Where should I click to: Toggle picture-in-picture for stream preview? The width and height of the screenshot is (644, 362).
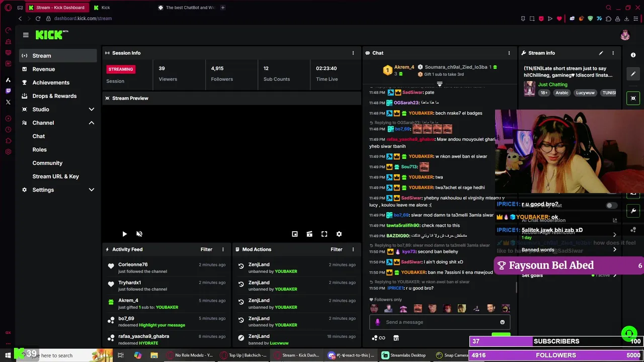click(x=295, y=234)
